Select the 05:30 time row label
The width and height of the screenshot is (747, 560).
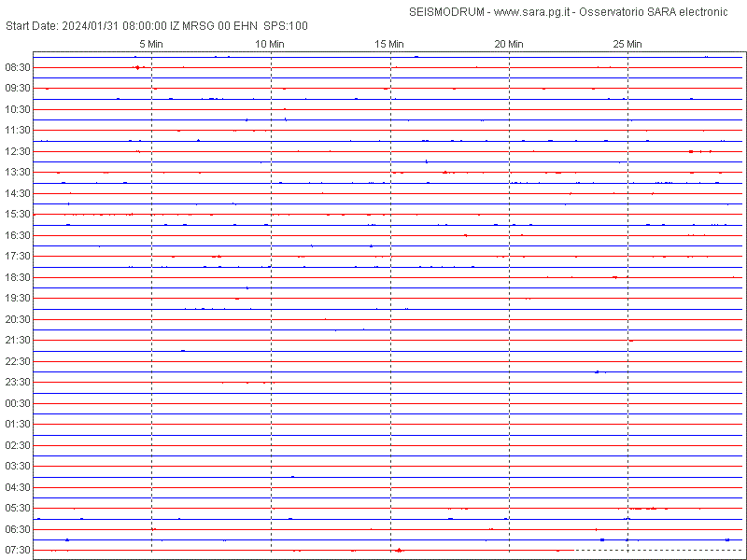18,508
